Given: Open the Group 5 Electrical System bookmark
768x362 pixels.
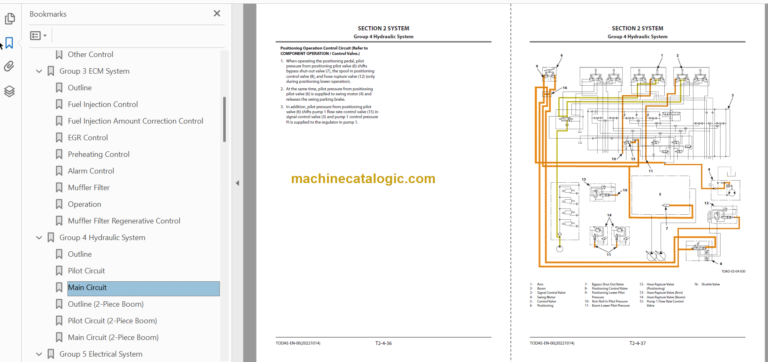Looking at the screenshot, I should pos(101,354).
